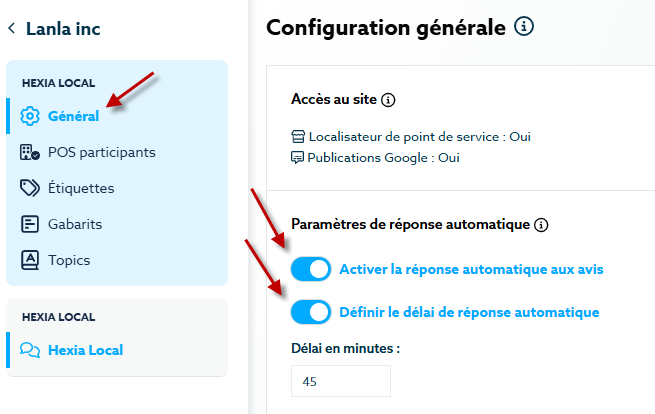
Task: Click the storefront icon before Localisateur
Action: (297, 137)
